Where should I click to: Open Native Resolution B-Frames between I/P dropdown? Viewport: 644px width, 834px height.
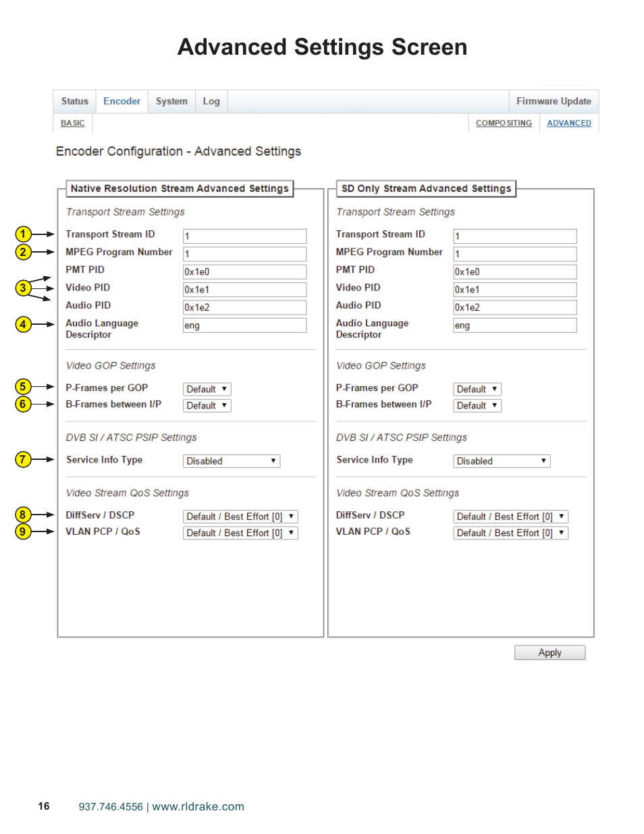207,405
